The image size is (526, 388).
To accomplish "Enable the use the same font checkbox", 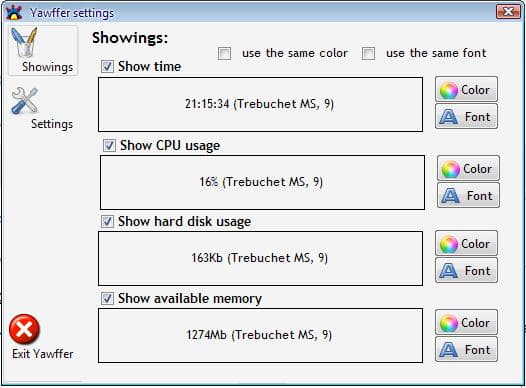I will 368,53.
